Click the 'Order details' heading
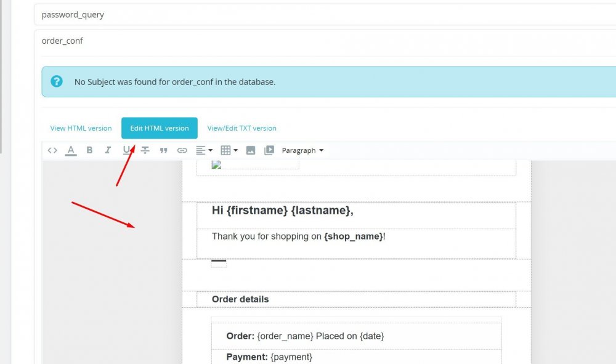This screenshot has height=364, width=616. (240, 299)
